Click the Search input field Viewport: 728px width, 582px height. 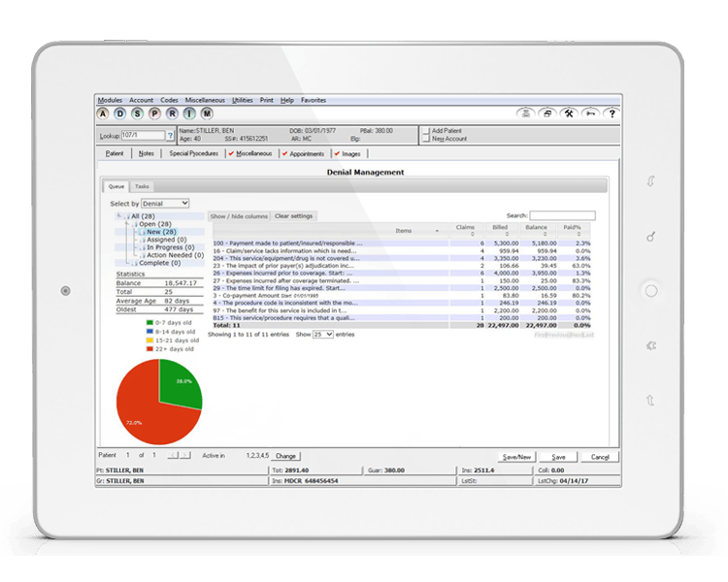[562, 215]
